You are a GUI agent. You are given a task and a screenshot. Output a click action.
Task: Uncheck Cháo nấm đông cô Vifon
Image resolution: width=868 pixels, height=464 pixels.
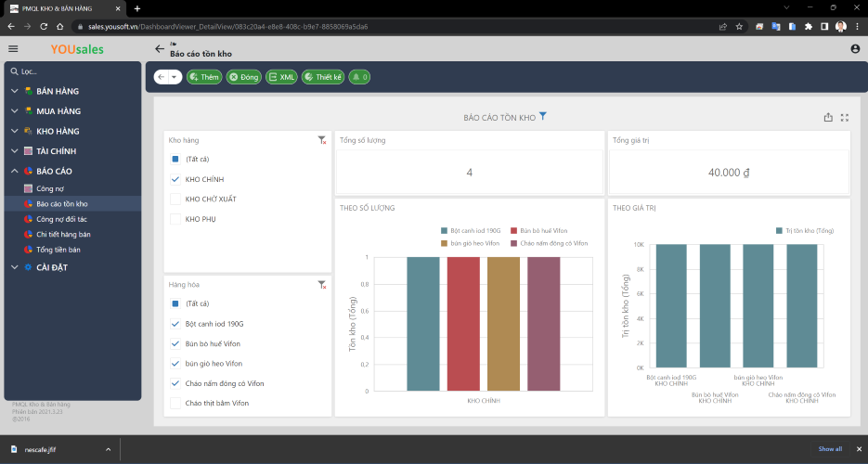click(x=175, y=383)
